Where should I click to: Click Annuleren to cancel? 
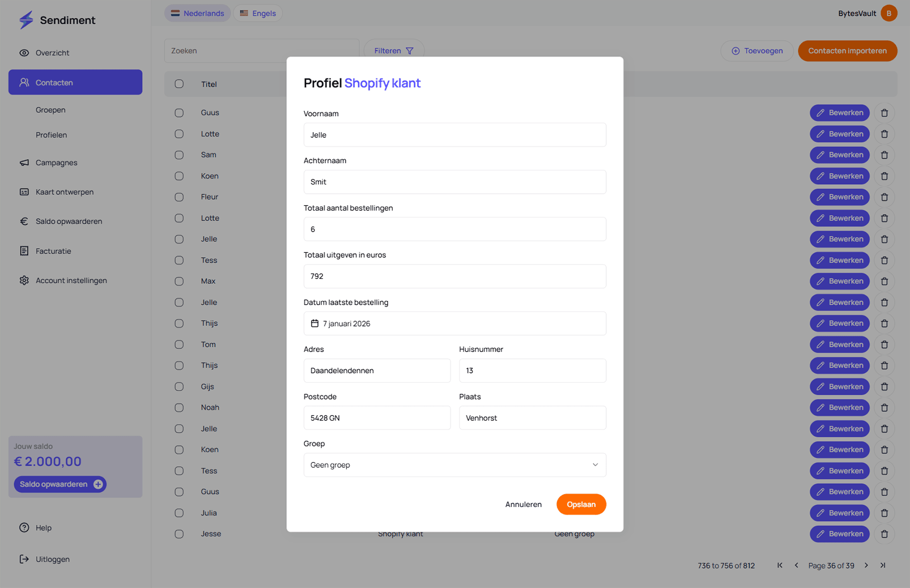[x=523, y=504]
